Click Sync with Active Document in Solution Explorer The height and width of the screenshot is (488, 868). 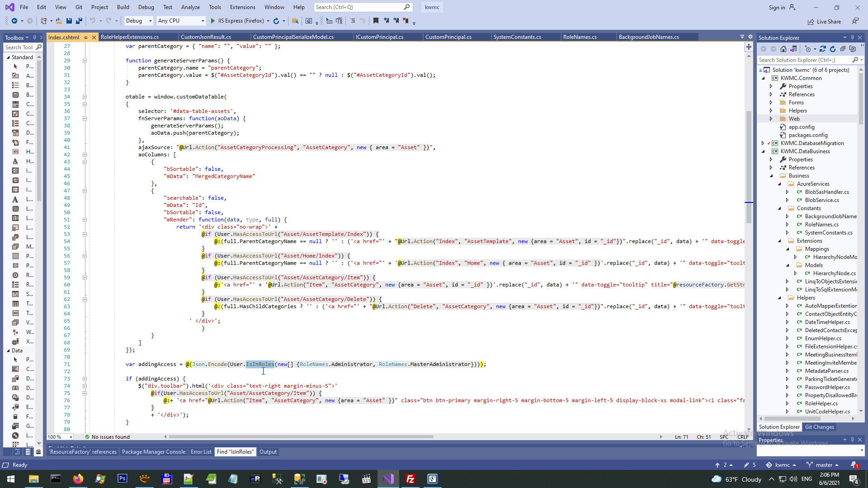822,49
